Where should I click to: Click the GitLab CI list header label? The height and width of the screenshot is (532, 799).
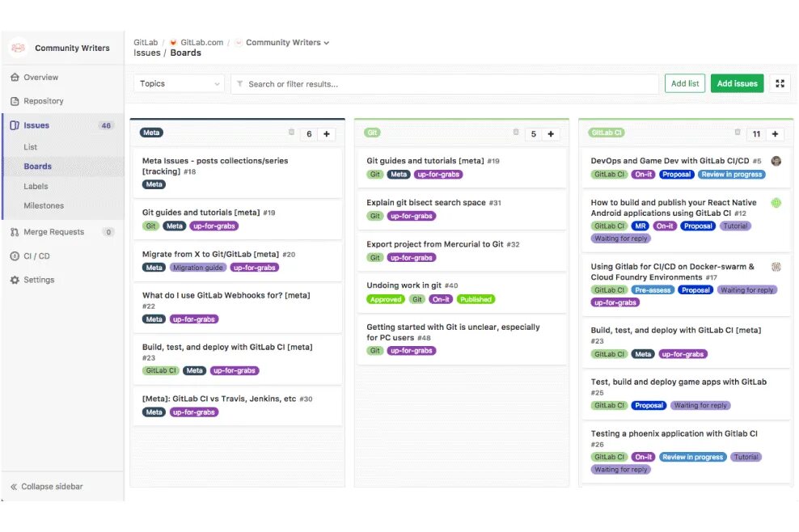(x=607, y=133)
